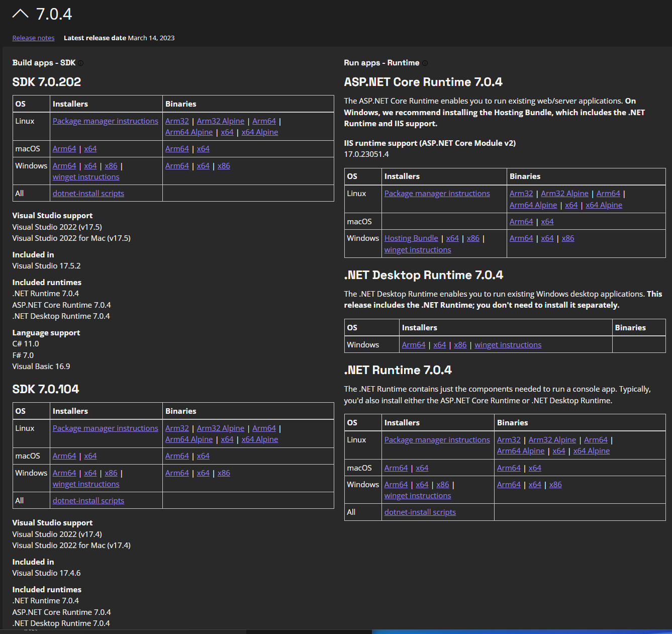
Task: Download SDK 7.0.202 Linux x64 Alpine binary
Action: pyautogui.click(x=260, y=132)
